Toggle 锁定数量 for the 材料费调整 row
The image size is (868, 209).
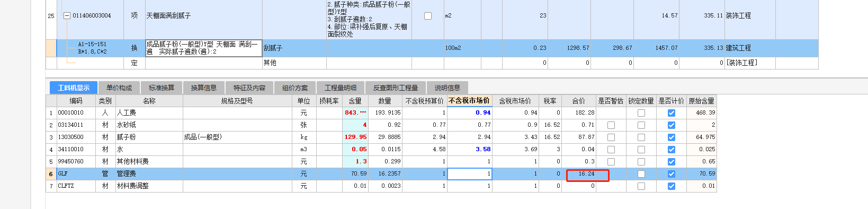tap(641, 186)
